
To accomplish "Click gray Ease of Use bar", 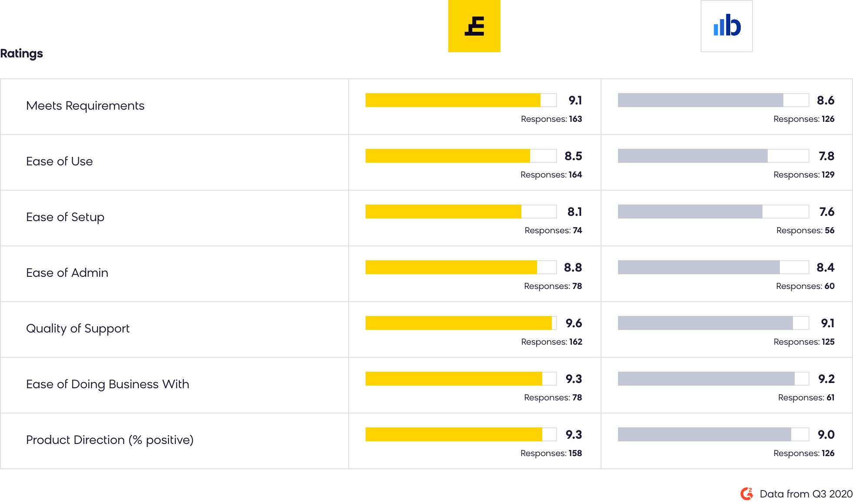I will point(692,156).
